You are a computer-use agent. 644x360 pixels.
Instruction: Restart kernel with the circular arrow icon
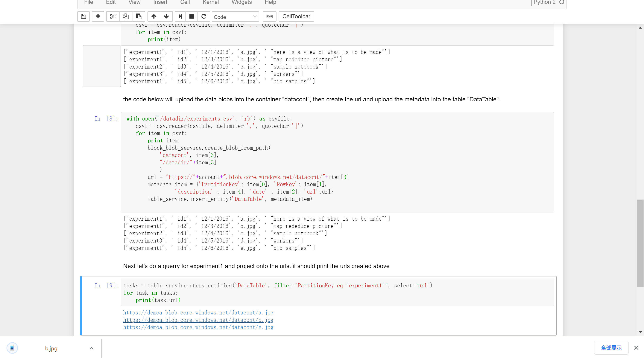(x=204, y=17)
